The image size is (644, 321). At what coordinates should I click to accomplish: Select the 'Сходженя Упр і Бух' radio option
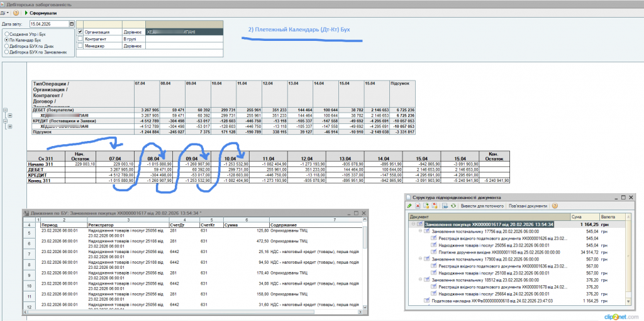click(6, 33)
